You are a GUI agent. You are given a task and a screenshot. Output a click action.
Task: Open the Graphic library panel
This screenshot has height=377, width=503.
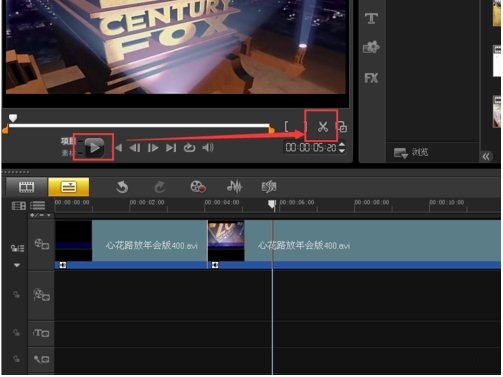point(371,47)
